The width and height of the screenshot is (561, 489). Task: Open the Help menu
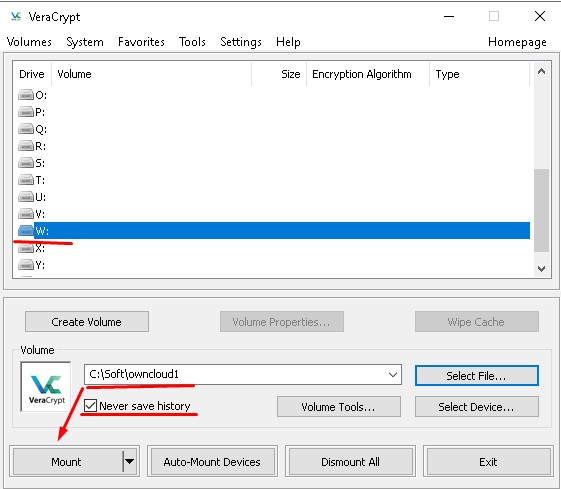pos(288,42)
